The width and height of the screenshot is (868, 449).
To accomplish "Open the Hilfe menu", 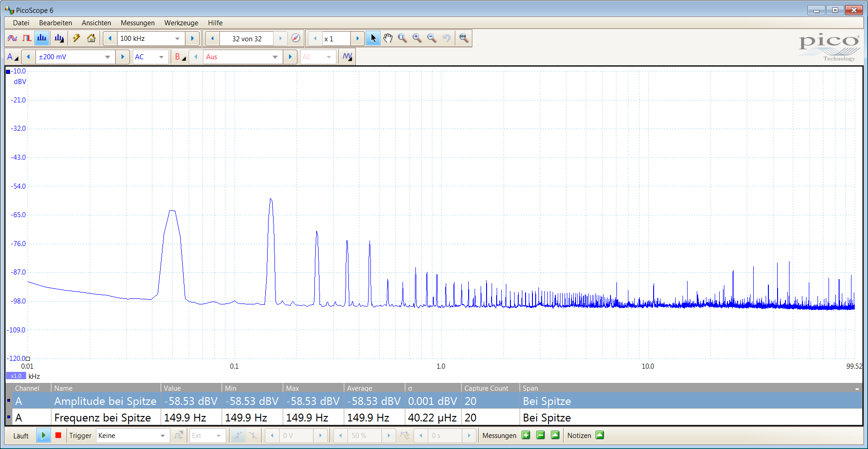I will pyautogui.click(x=215, y=23).
